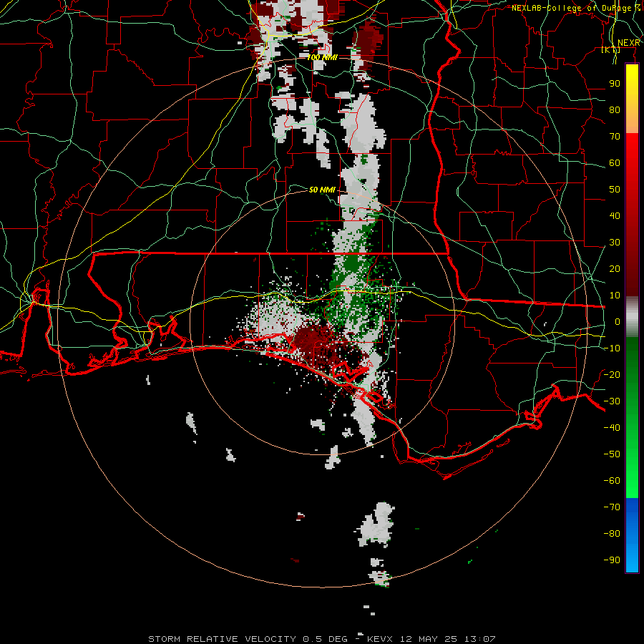Click the positive 90 knot scale label

tap(615, 84)
